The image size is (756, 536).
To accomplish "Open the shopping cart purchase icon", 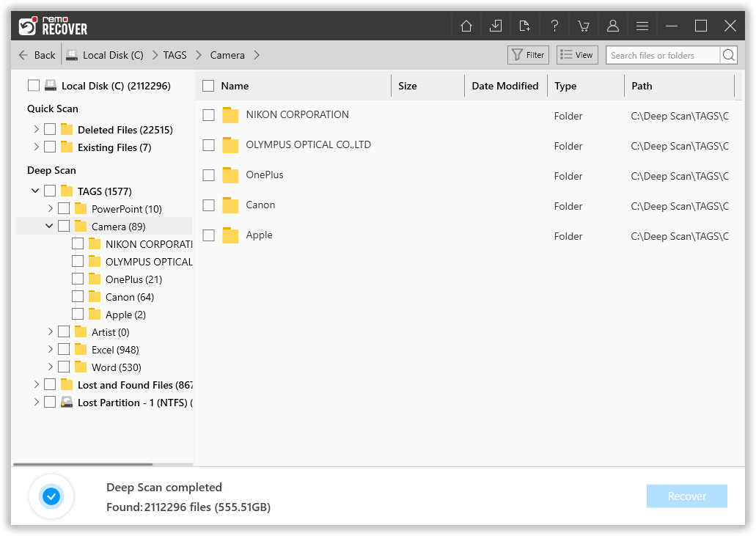I will point(584,25).
